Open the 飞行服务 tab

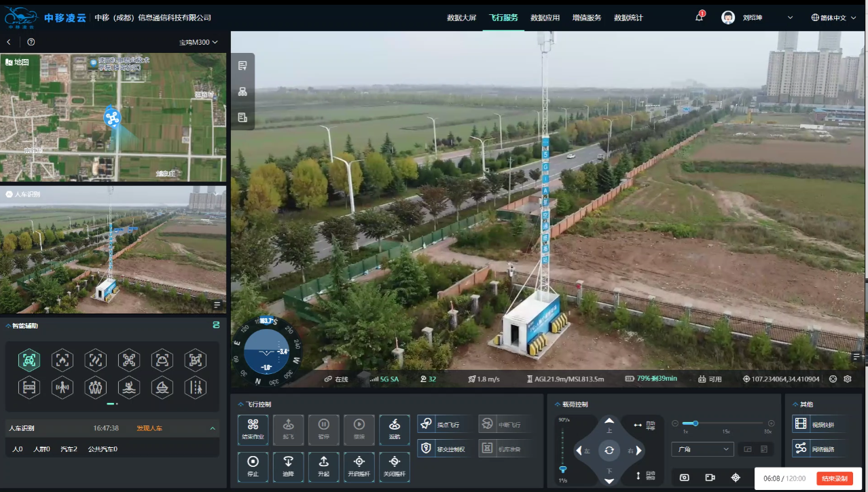pos(503,18)
